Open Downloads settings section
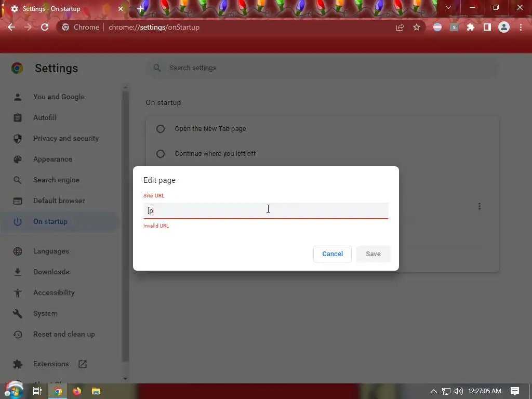Image resolution: width=532 pixels, height=399 pixels. 51,272
